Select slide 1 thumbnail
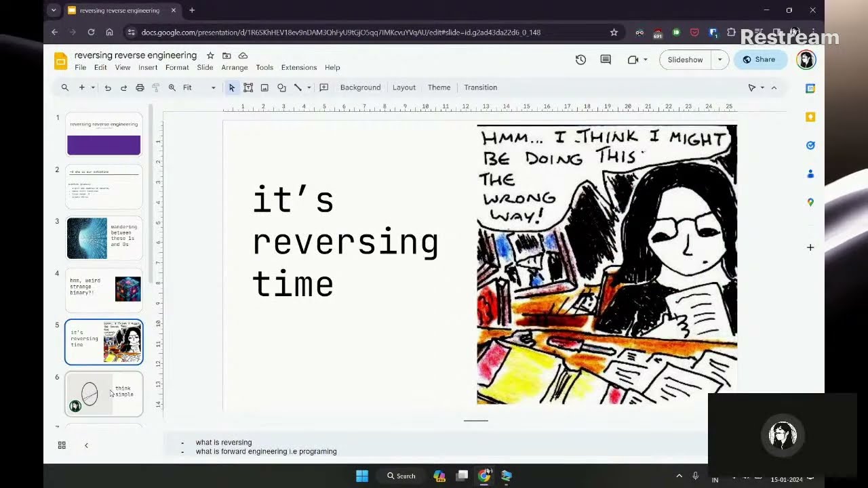868x488 pixels. click(104, 135)
